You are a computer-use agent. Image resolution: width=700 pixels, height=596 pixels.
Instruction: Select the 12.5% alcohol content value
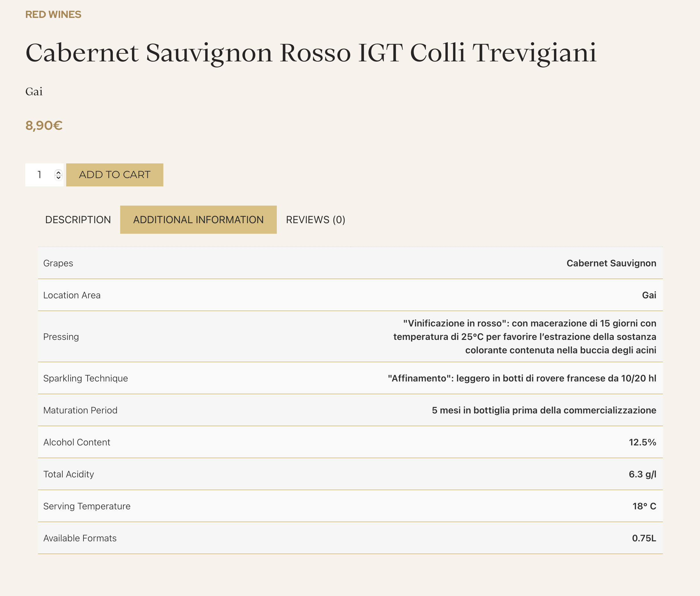[x=642, y=442]
